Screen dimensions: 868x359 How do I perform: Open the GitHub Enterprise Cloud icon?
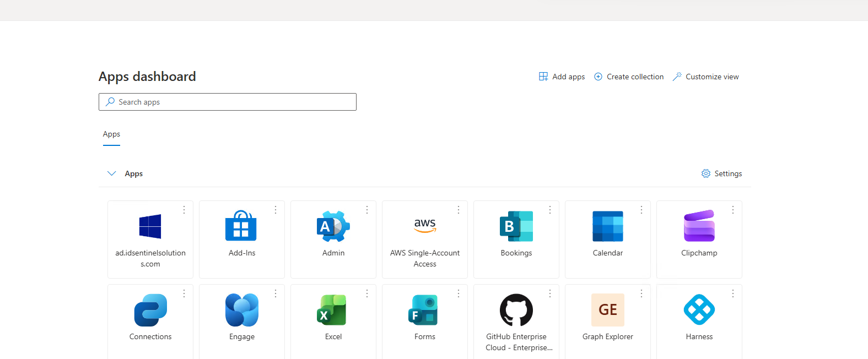coord(516,310)
